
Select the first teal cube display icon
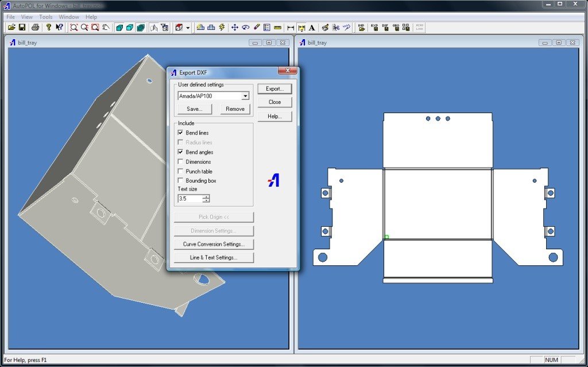click(119, 28)
